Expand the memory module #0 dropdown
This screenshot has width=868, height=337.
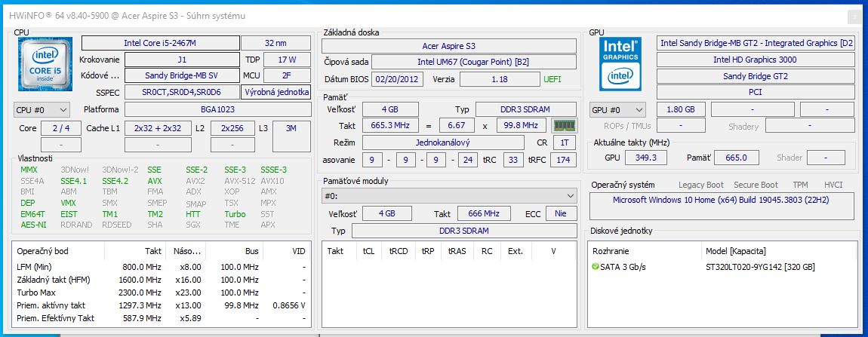tap(449, 196)
